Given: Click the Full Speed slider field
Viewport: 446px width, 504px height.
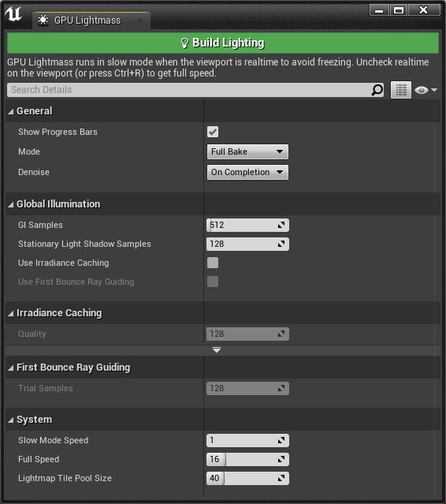Looking at the screenshot, I should [x=247, y=459].
